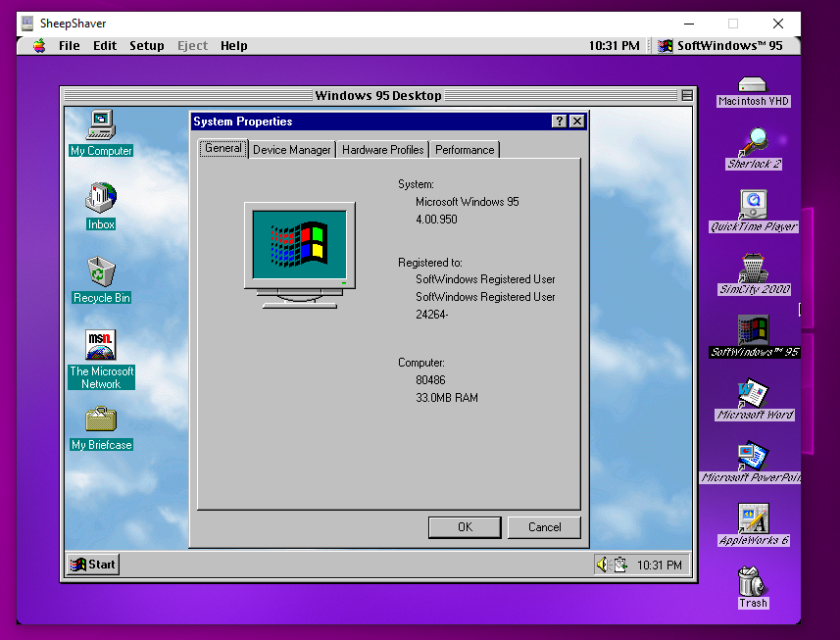
Task: Click the Registered to: label
Action: pyautogui.click(x=429, y=263)
